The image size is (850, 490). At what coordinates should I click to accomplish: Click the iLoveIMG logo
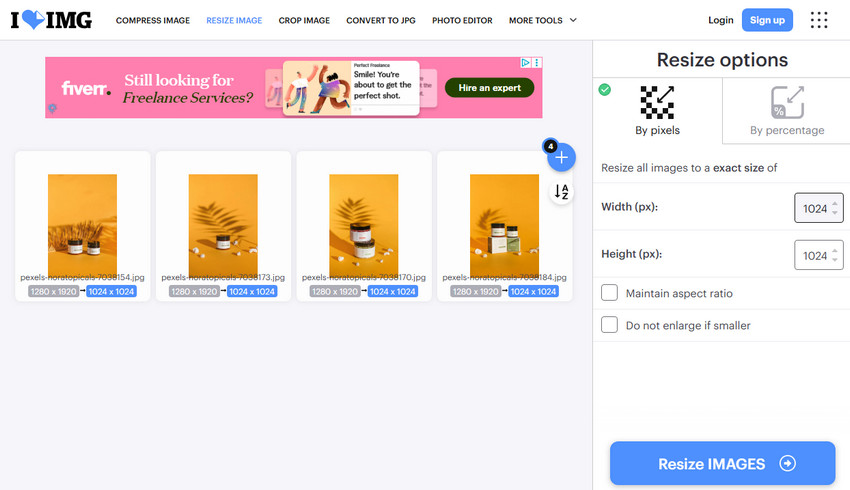(x=51, y=20)
